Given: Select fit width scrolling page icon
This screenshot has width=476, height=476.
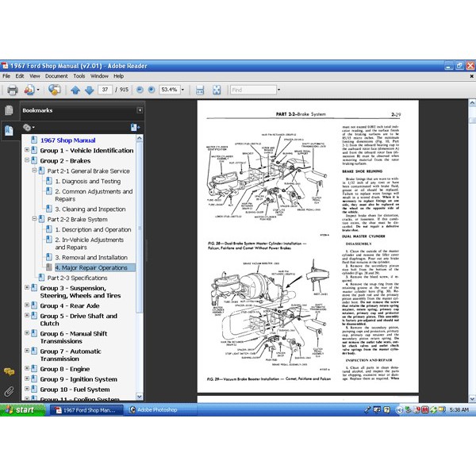Looking at the screenshot, I should 200,90.
